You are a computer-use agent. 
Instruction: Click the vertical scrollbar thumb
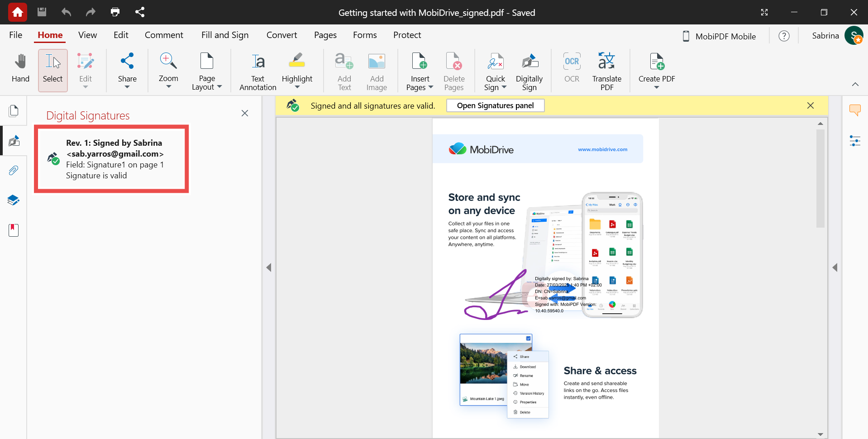(820, 179)
